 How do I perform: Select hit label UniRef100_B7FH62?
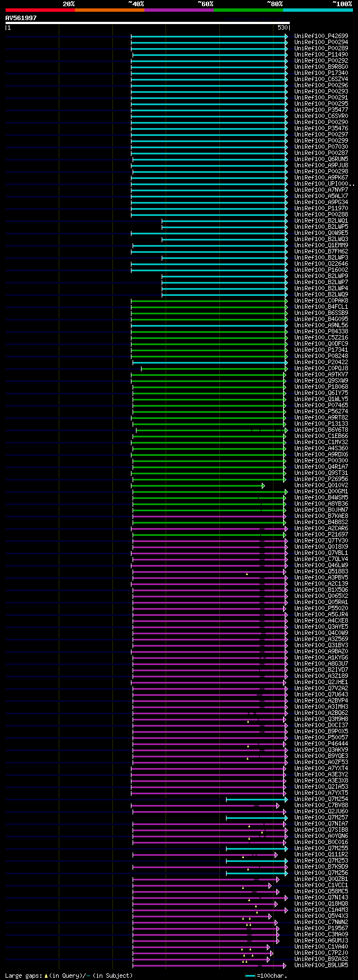click(321, 252)
